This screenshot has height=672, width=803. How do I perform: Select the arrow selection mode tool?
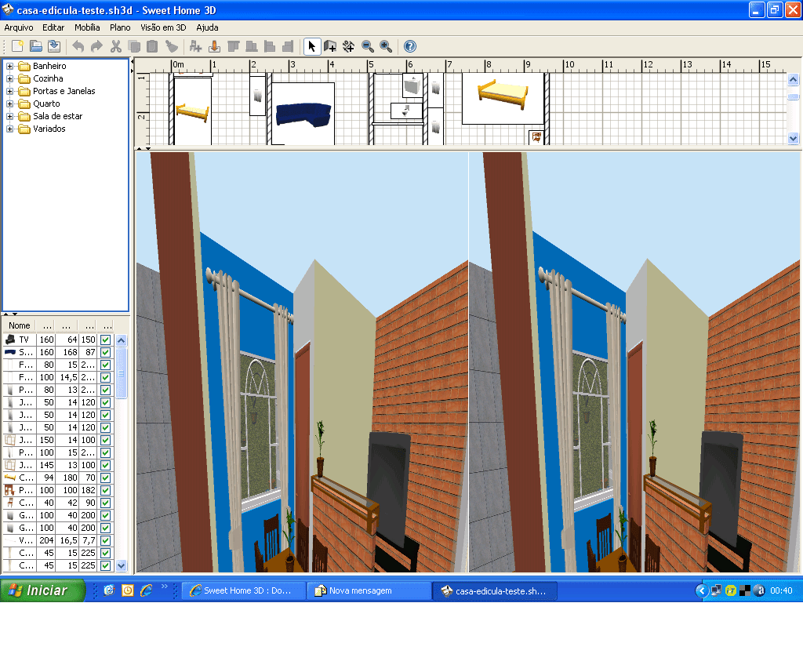click(311, 46)
